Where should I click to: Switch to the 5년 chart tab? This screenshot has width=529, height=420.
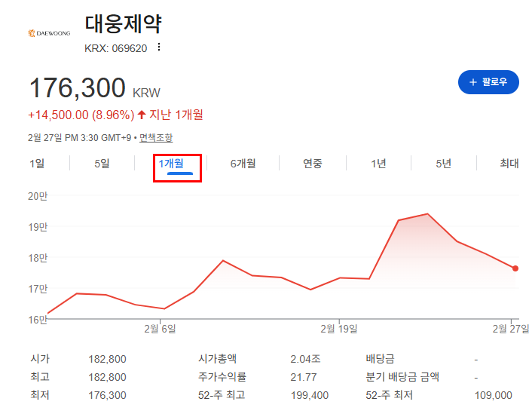443,164
